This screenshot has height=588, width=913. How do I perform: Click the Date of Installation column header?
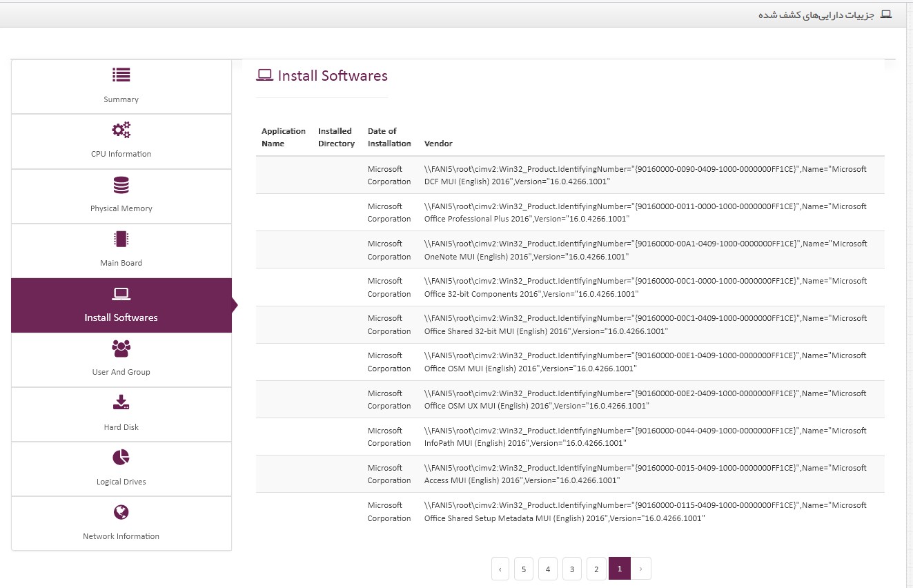click(389, 137)
